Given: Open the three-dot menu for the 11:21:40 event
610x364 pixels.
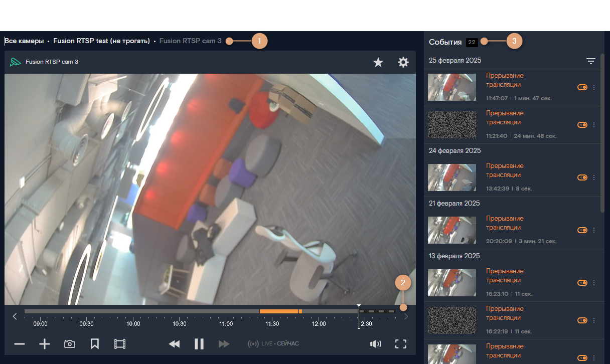Looking at the screenshot, I should pos(594,125).
